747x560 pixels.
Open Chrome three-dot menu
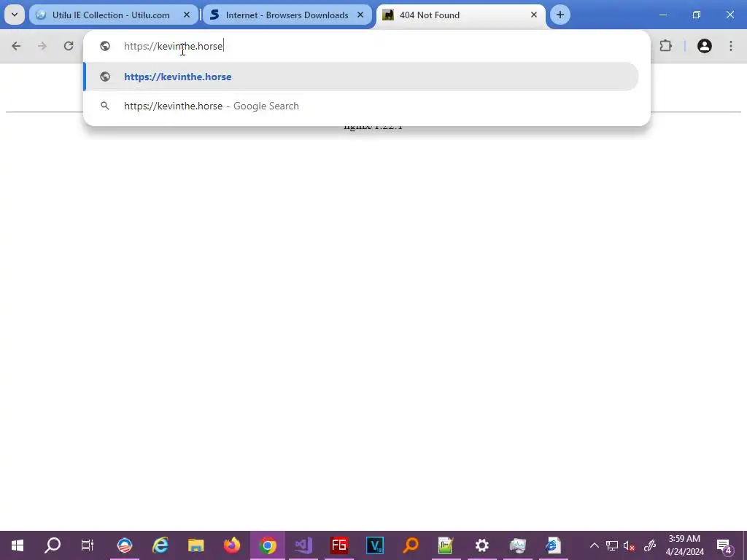731,46
